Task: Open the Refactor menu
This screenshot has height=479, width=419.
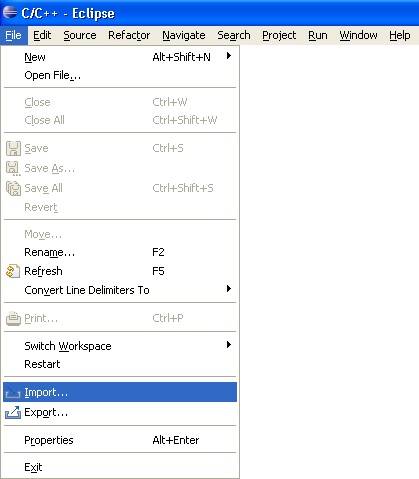Action: point(129,35)
